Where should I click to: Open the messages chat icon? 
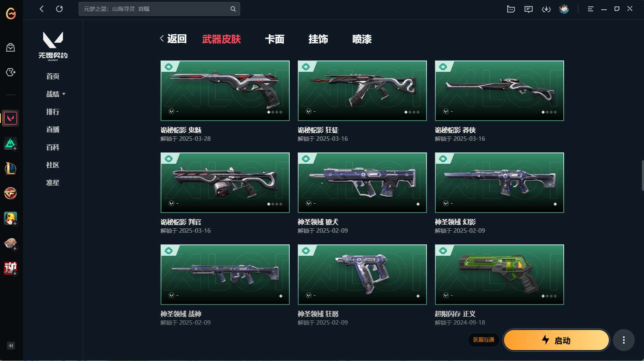[x=528, y=9]
